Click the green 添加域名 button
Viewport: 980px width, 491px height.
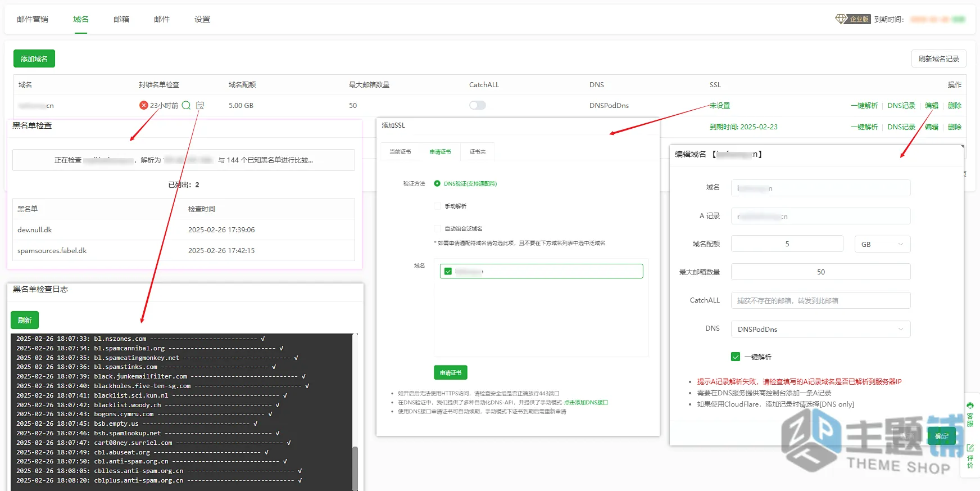coord(34,58)
